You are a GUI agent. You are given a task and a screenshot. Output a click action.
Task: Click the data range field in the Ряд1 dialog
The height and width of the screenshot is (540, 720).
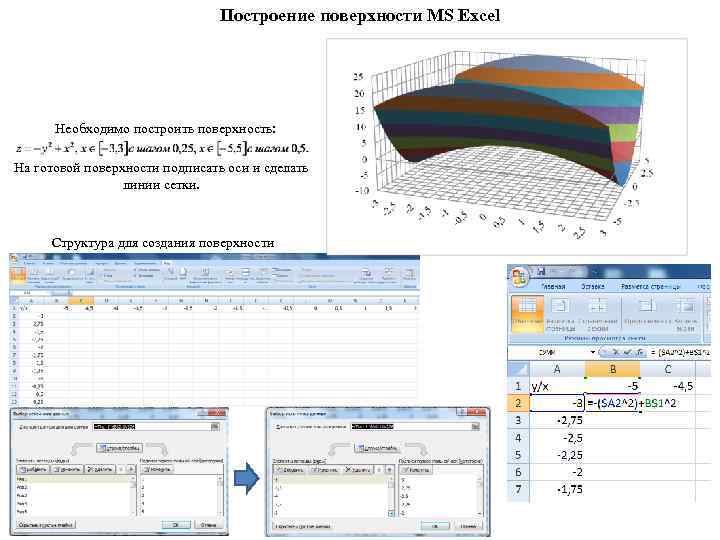point(152,427)
